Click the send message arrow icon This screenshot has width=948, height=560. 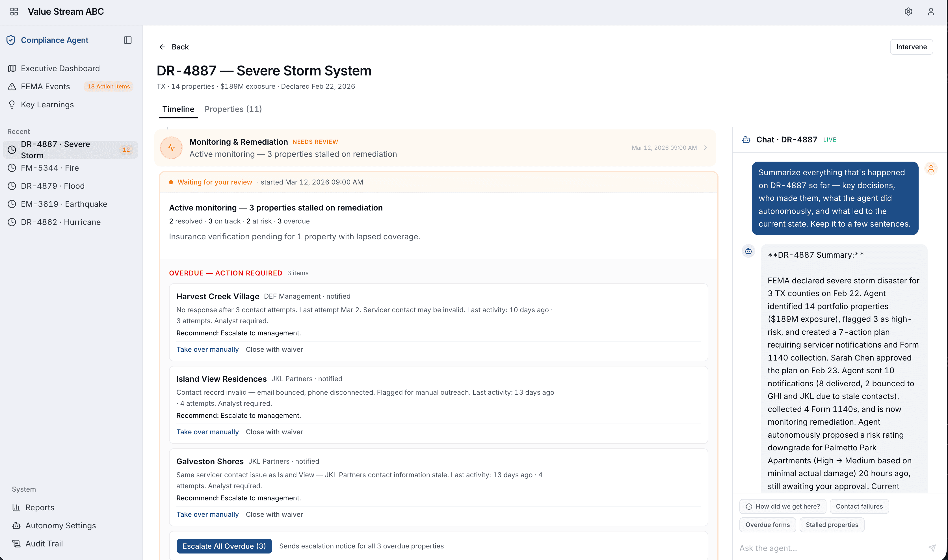pos(932,548)
